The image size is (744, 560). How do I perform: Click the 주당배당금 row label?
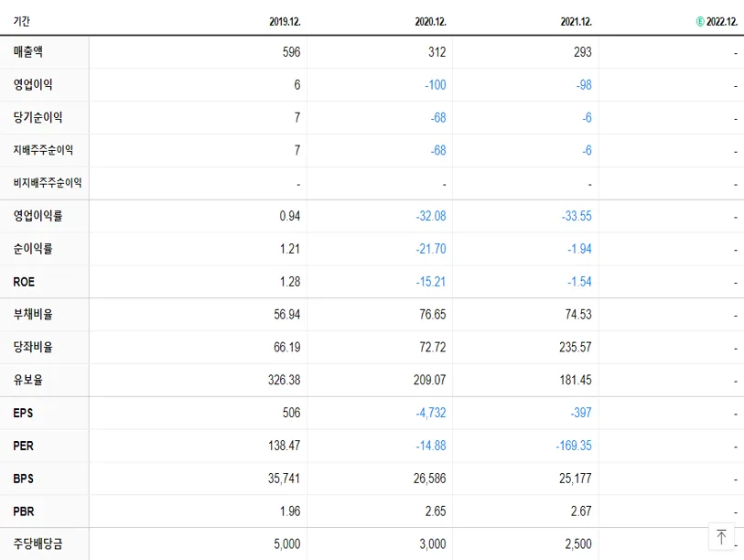38,544
